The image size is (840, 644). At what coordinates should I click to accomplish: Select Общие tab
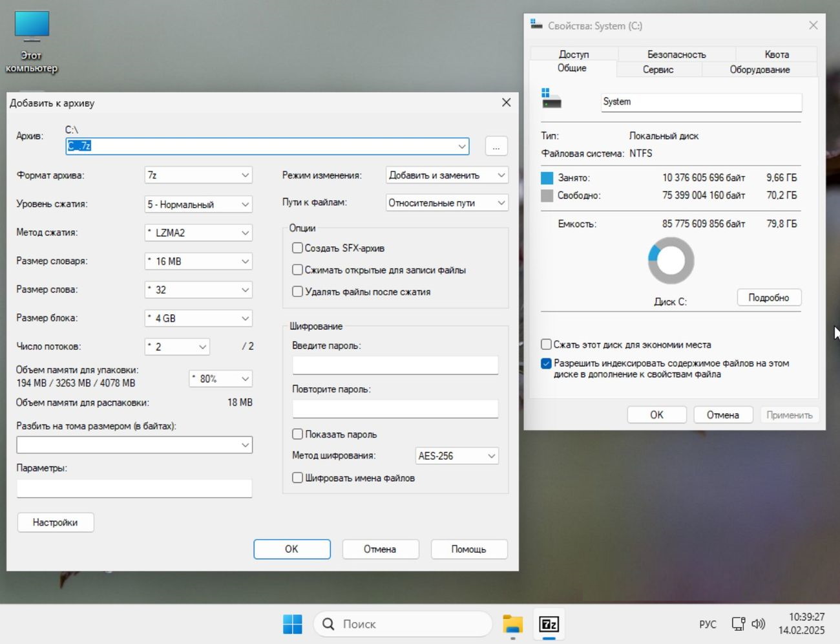[572, 68]
